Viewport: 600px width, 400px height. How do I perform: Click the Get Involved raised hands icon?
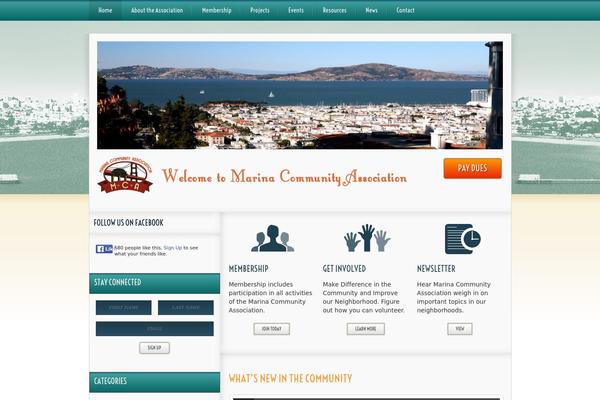(367, 238)
